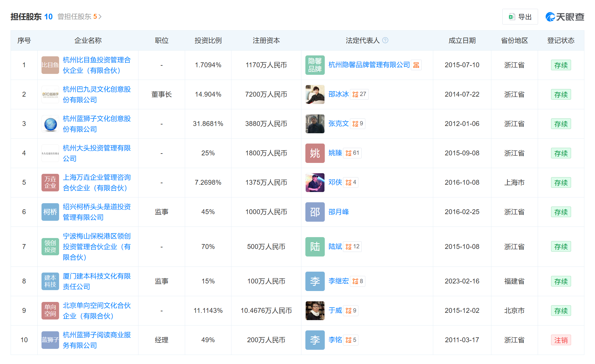The height and width of the screenshot is (364, 595).
Task: Click the red 注销 status tag
Action: [561, 340]
